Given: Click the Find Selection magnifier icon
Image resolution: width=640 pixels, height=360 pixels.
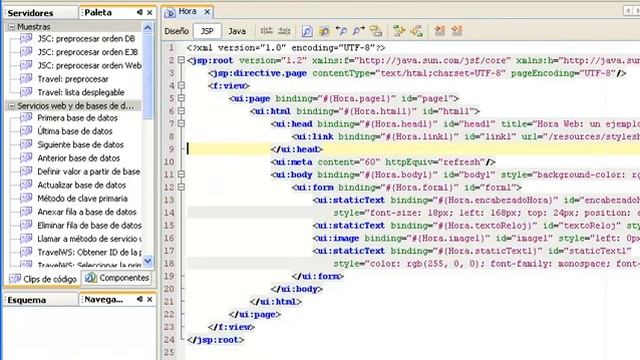Looking at the screenshot, I should click(307, 31).
